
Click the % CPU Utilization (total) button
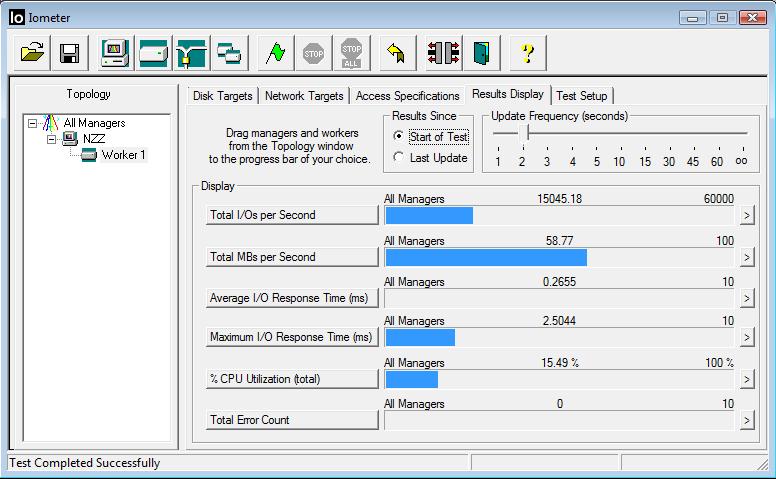point(292,380)
